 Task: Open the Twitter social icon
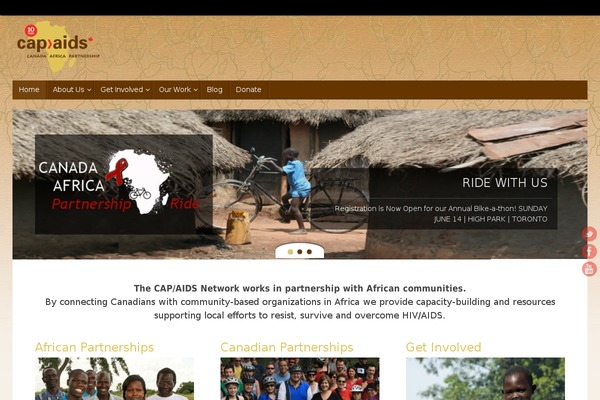(589, 234)
